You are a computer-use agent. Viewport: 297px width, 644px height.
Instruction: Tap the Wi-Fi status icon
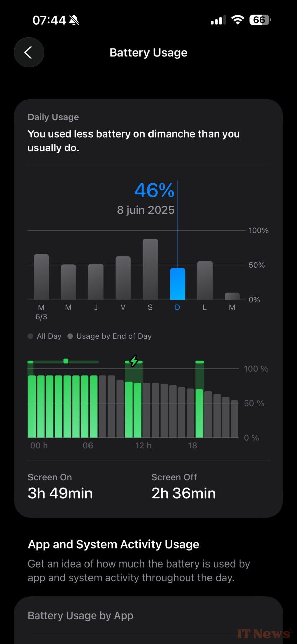click(237, 20)
